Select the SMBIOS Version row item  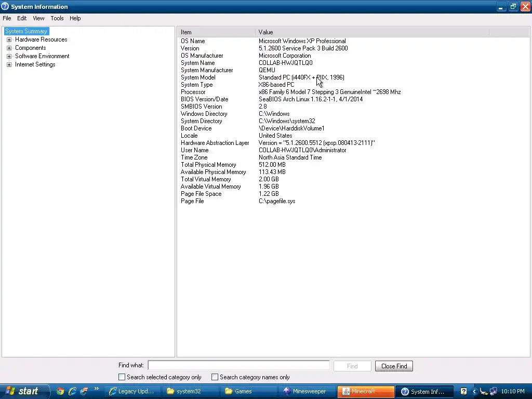coord(202,107)
